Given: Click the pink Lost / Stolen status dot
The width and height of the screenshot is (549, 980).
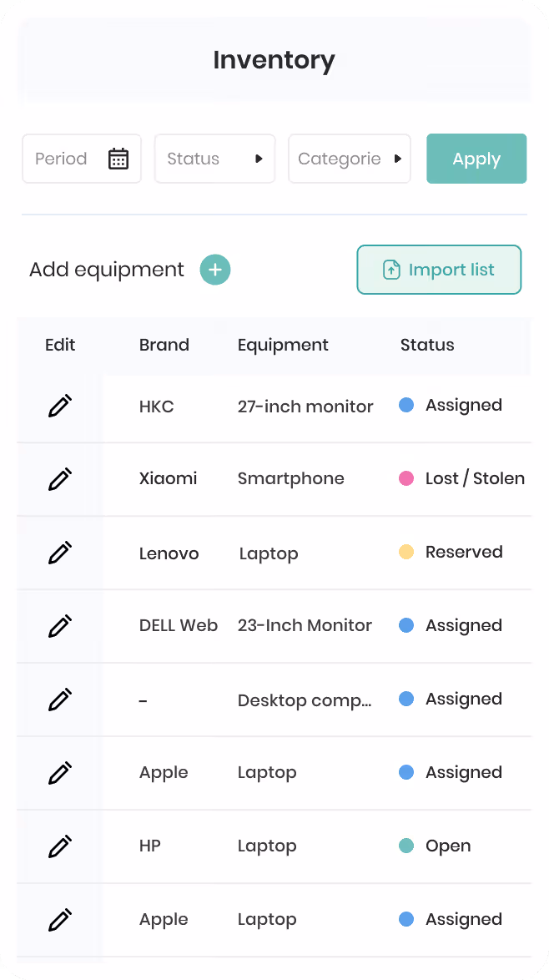Looking at the screenshot, I should [406, 479].
